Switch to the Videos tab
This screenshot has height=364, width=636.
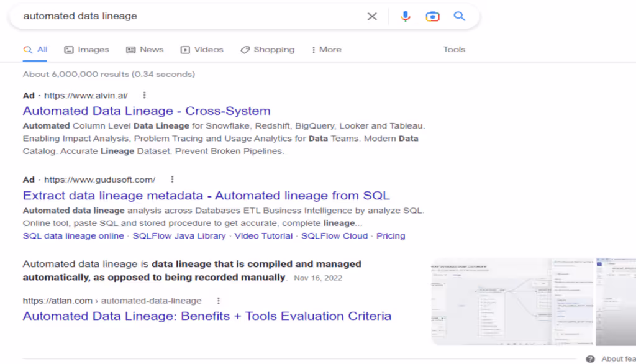(202, 50)
